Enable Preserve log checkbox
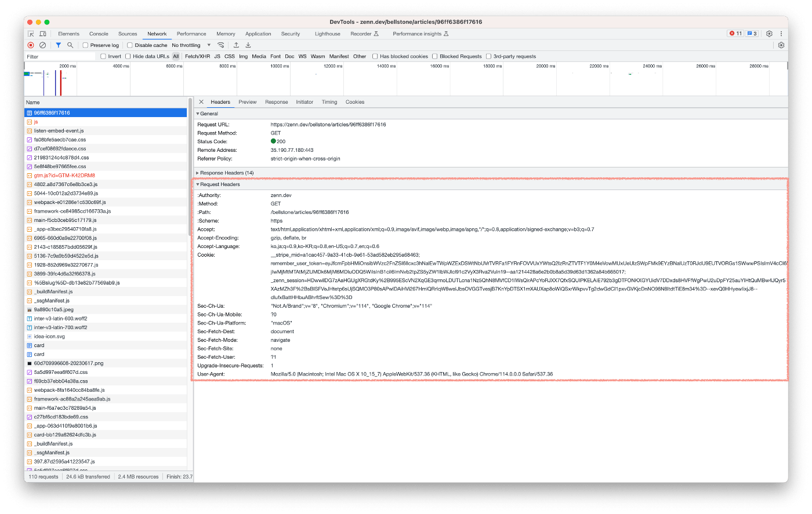Viewport: 812px width, 514px height. 85,45
